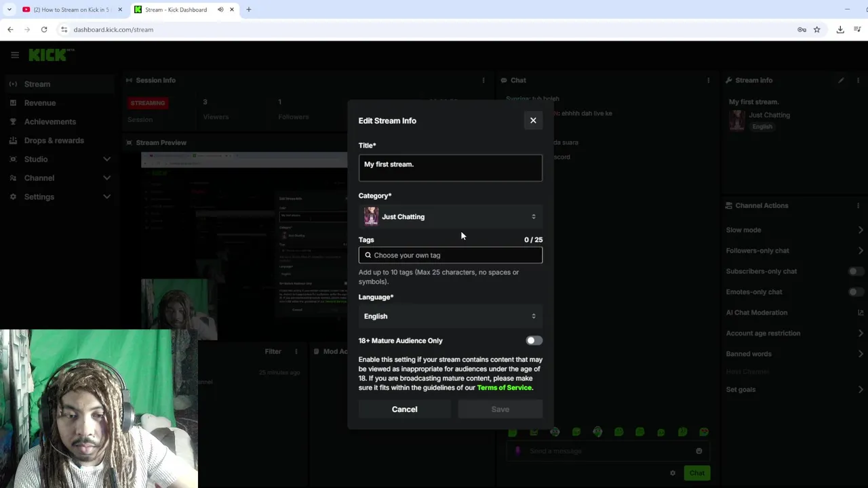868x488 pixels.
Task: Open the Terms of Service link
Action: point(505,388)
